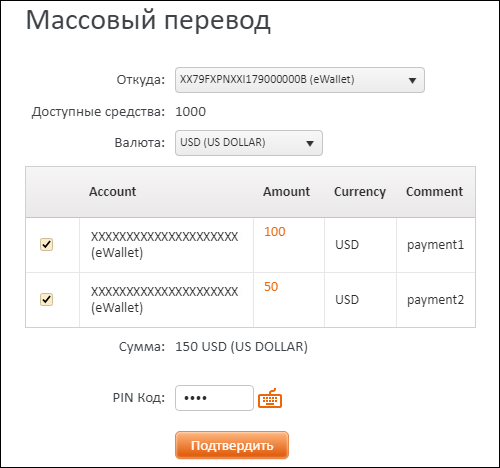Viewport: 500px width, 468px height.
Task: Click the payment1 comment cell
Action: (x=436, y=245)
